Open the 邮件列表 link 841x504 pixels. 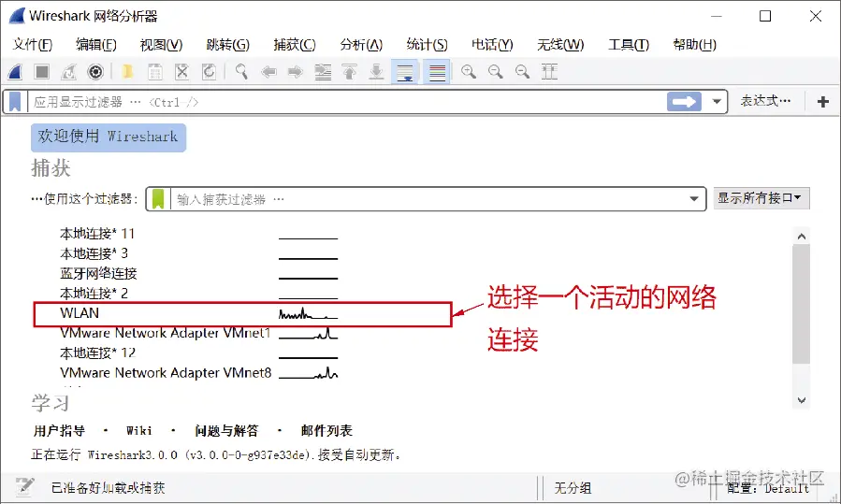[x=326, y=430]
